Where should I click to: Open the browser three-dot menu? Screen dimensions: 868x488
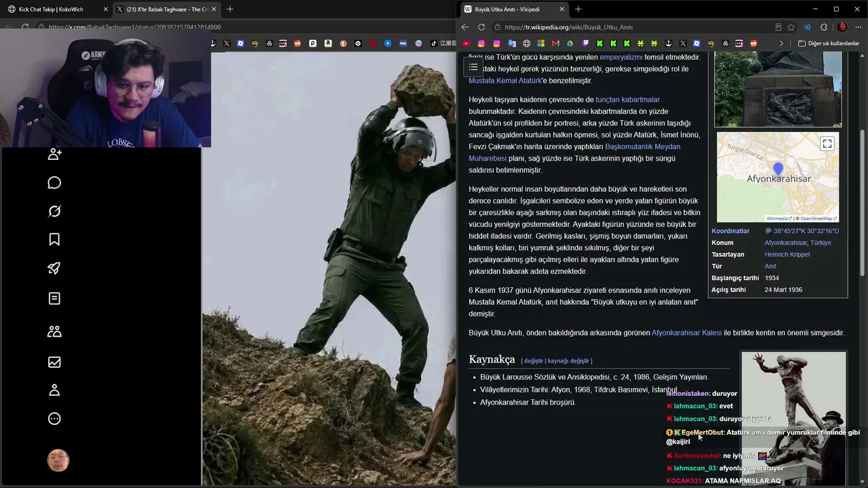(x=859, y=27)
